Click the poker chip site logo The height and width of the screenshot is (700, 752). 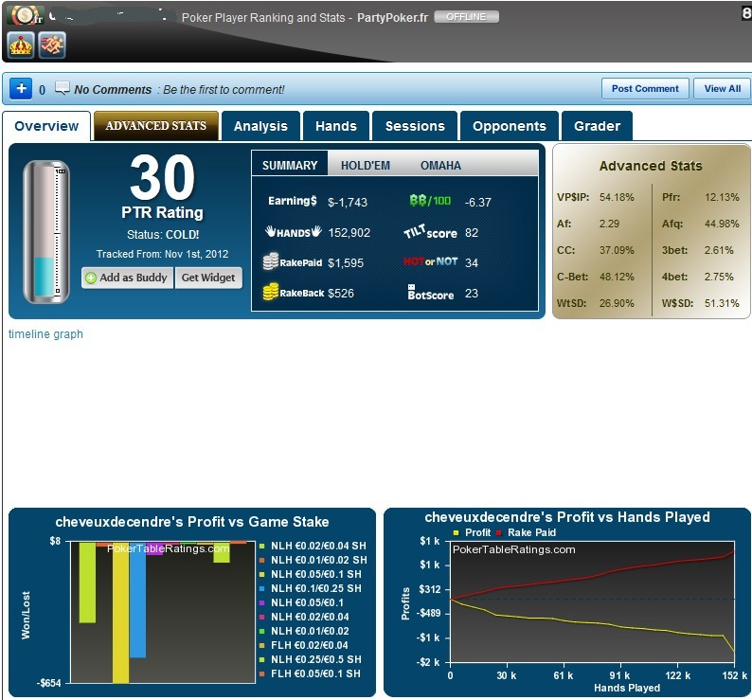pyautogui.click(x=25, y=16)
